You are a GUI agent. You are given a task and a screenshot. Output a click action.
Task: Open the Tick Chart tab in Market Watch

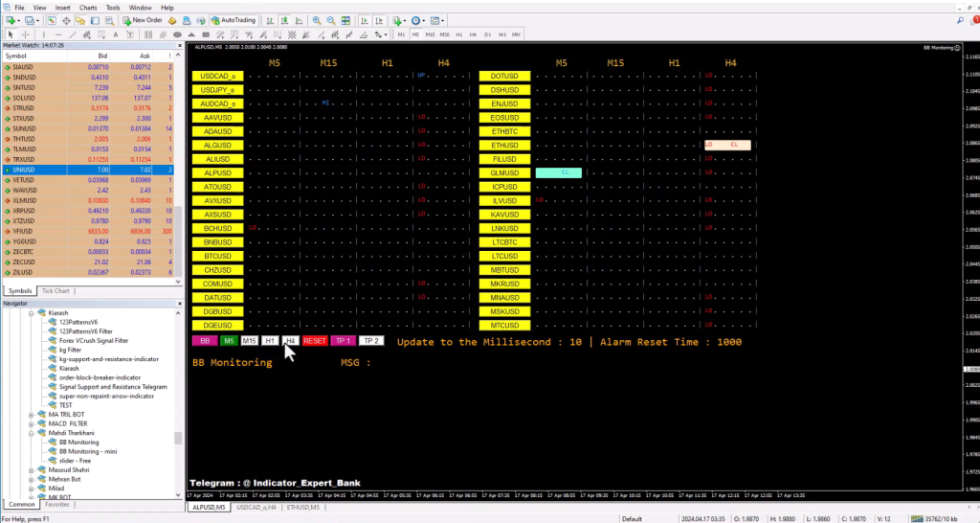(56, 291)
